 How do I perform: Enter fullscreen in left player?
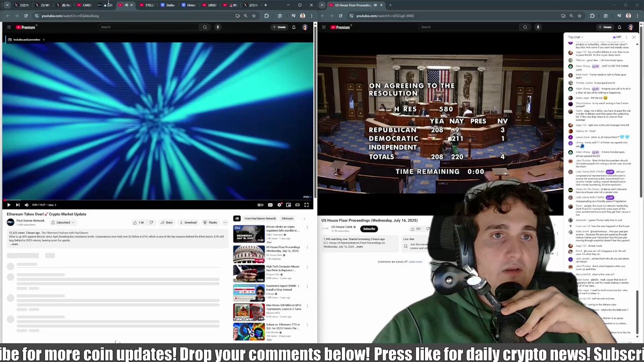(x=306, y=205)
